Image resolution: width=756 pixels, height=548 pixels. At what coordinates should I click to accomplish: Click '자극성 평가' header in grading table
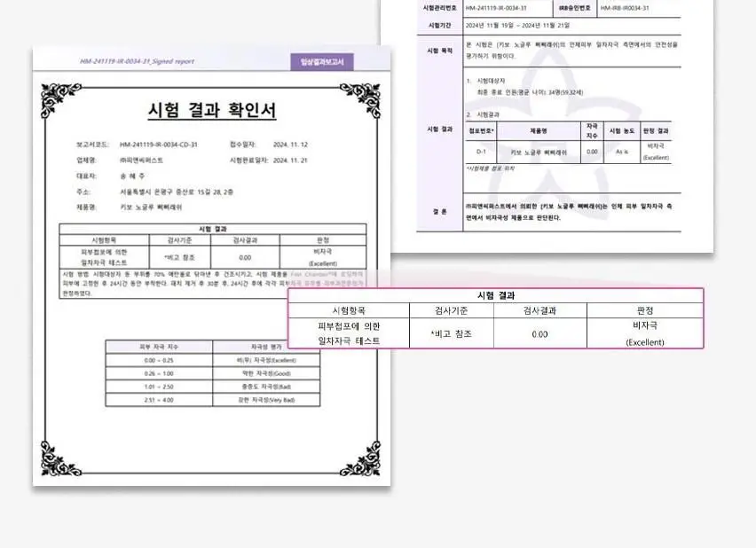click(266, 347)
